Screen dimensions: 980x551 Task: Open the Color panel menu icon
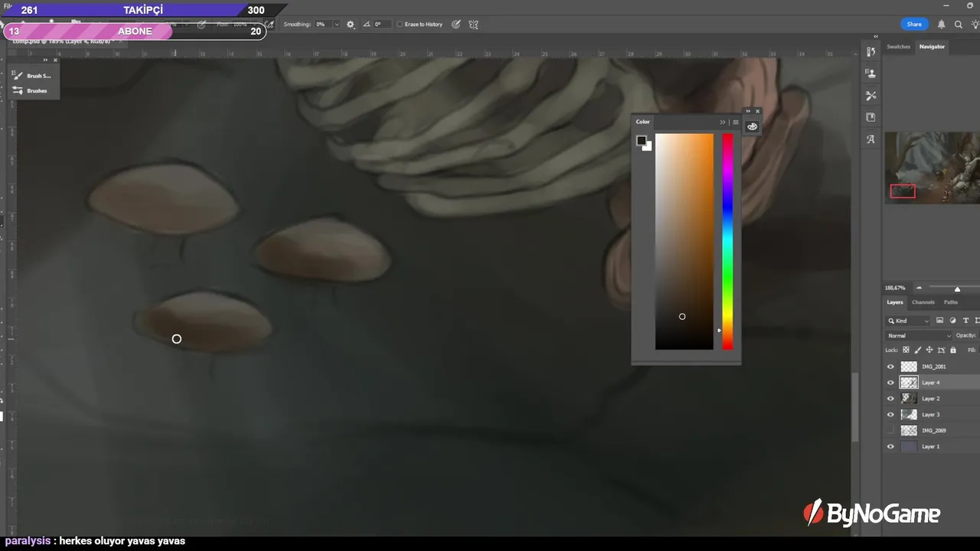736,122
